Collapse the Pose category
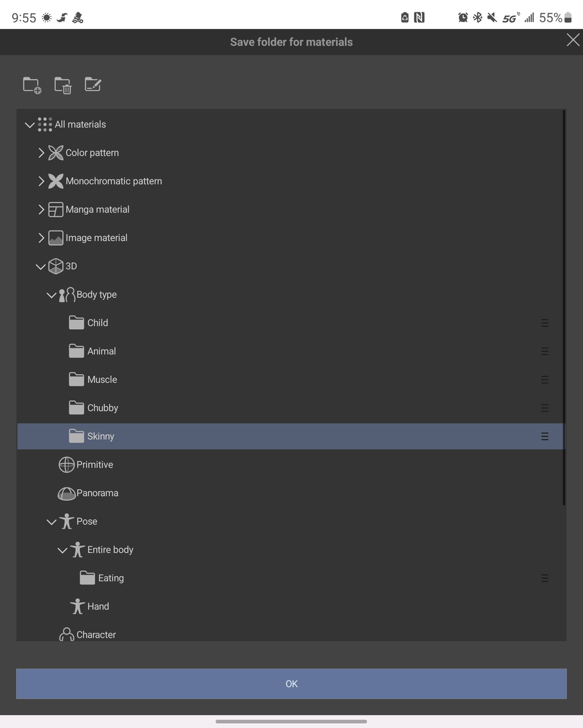583x728 pixels. (52, 522)
